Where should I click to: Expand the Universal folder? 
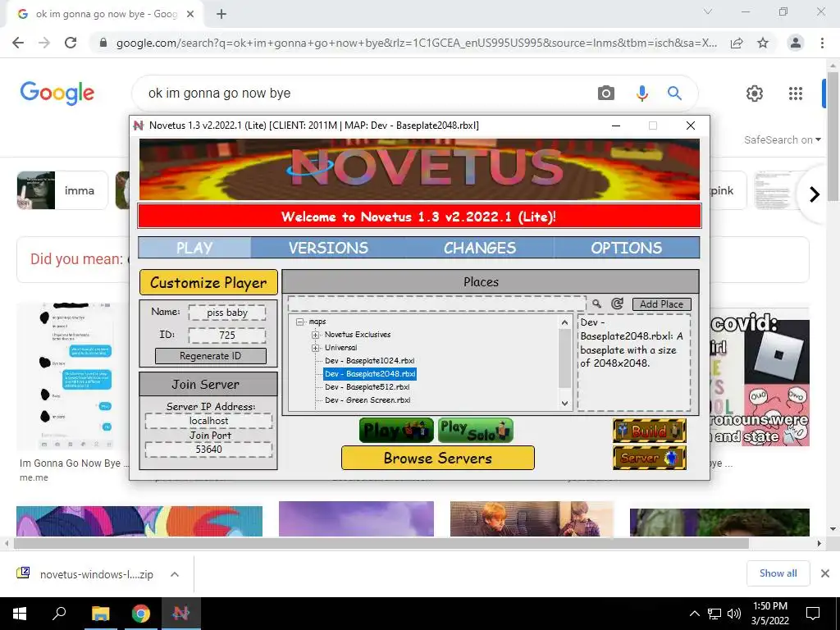(x=316, y=348)
